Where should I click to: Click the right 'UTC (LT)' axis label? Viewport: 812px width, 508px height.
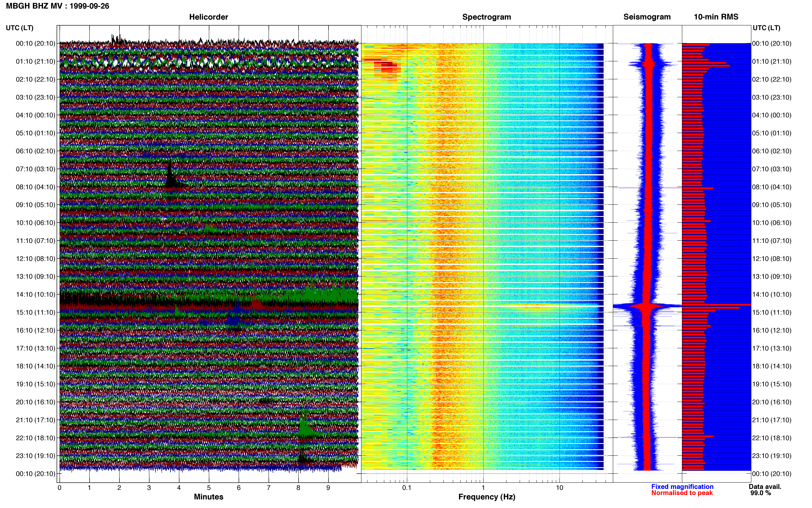point(766,28)
